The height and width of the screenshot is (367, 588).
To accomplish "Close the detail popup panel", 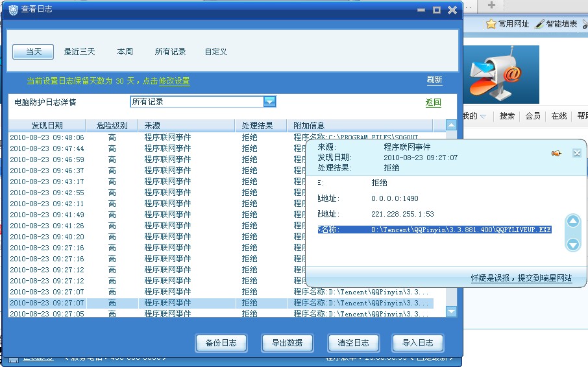I will click(577, 153).
